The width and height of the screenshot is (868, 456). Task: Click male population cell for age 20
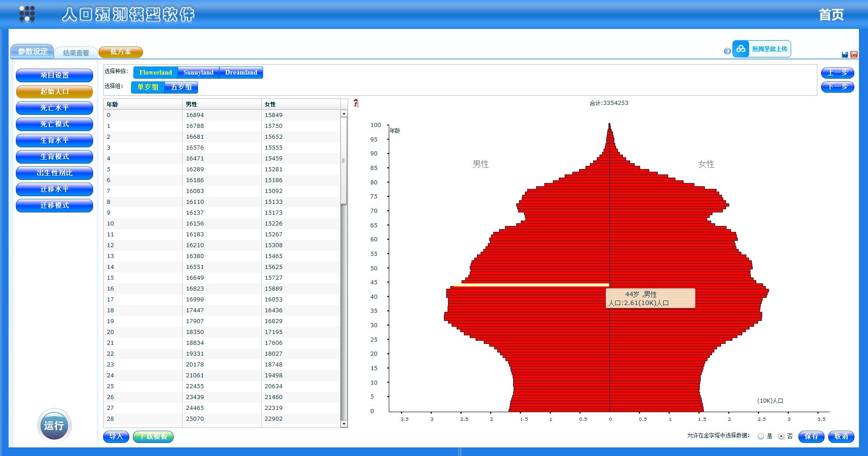[x=195, y=332]
